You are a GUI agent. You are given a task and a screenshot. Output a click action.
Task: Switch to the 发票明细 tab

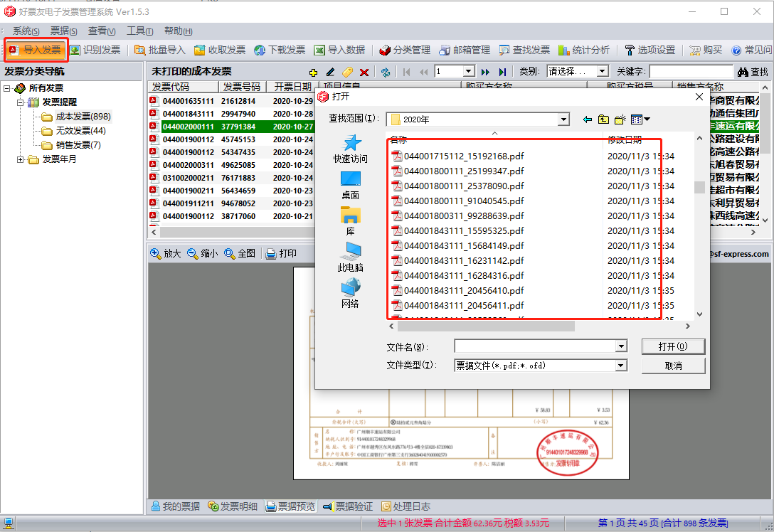coord(233,506)
